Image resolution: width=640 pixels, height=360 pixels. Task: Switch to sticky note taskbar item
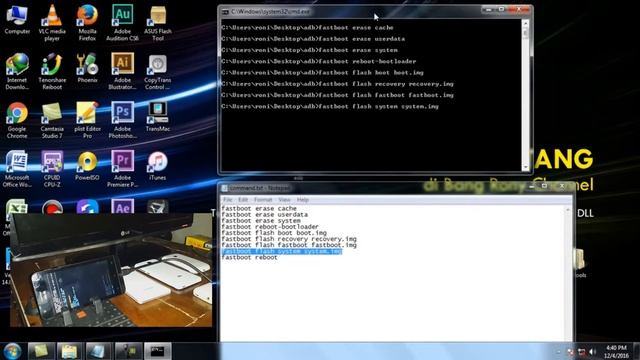(x=41, y=351)
